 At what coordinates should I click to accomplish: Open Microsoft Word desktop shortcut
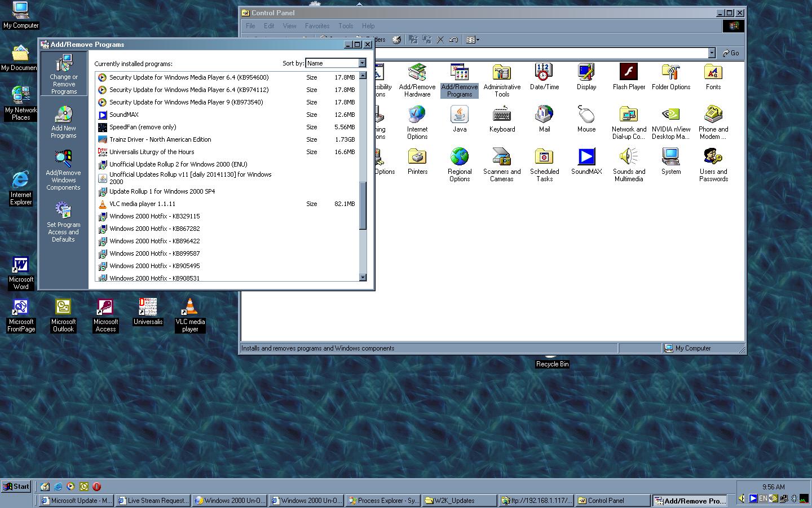(x=21, y=273)
